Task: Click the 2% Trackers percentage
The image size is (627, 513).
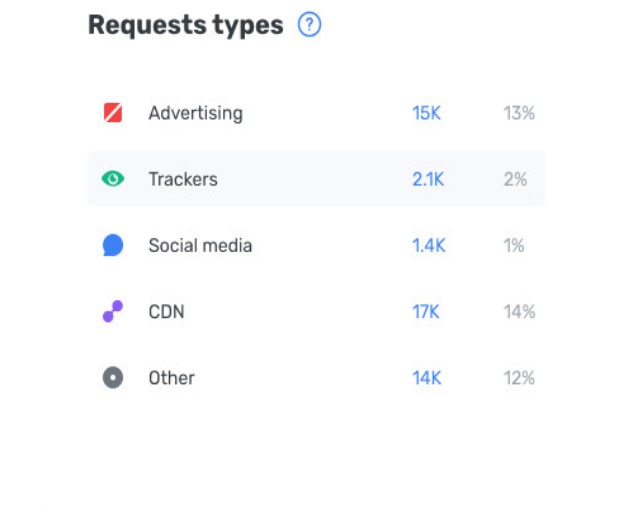Action: pyautogui.click(x=515, y=179)
